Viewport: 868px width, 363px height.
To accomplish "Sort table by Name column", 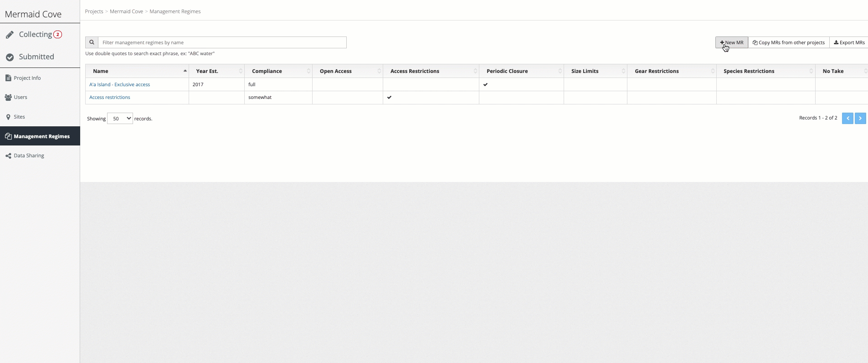I will tap(137, 71).
